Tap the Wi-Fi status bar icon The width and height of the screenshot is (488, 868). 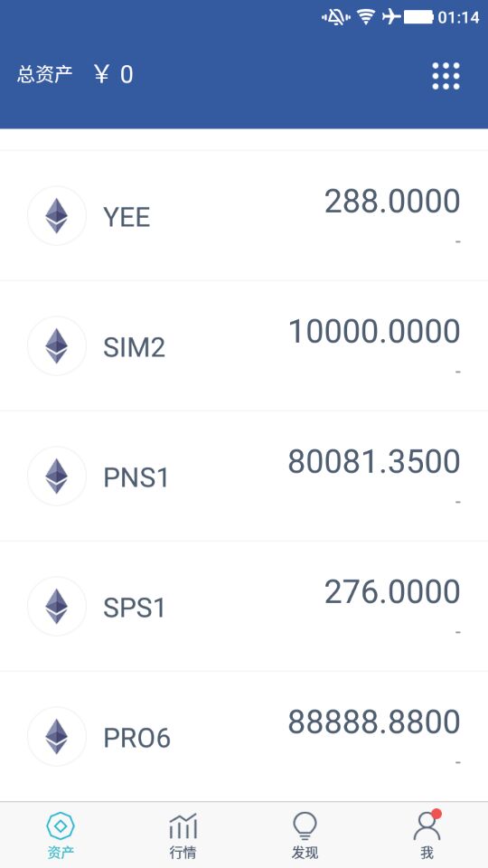(366, 17)
